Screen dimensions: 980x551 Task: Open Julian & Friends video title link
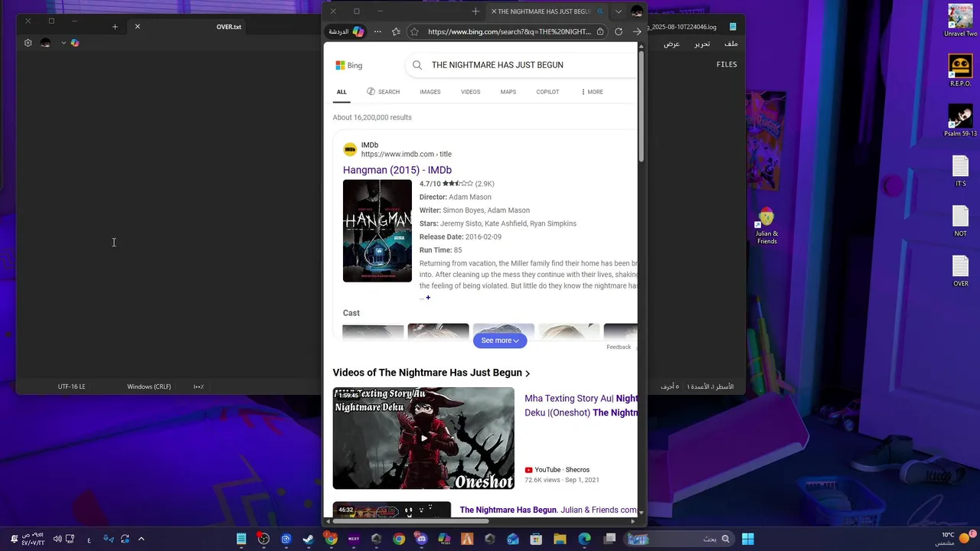click(x=548, y=510)
